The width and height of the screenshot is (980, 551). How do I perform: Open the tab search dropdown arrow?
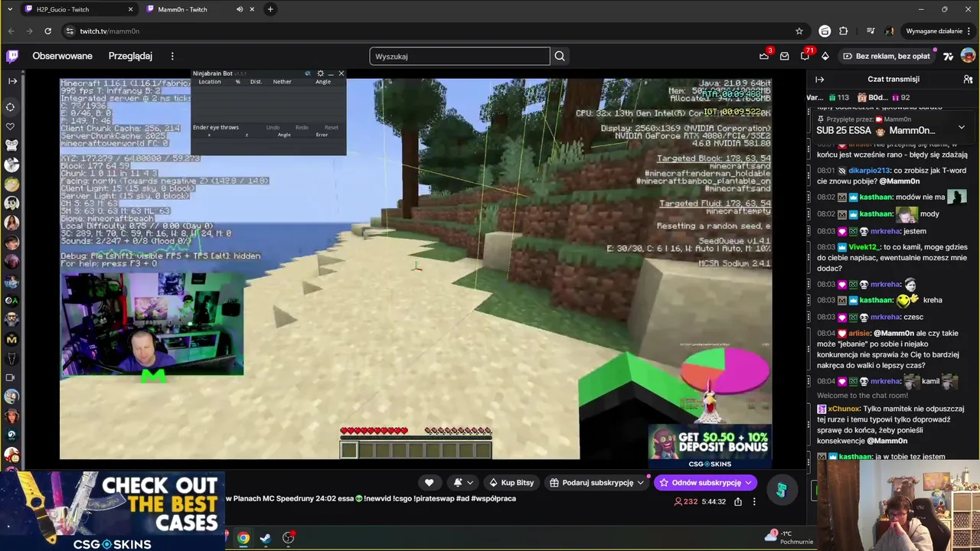[x=10, y=9]
